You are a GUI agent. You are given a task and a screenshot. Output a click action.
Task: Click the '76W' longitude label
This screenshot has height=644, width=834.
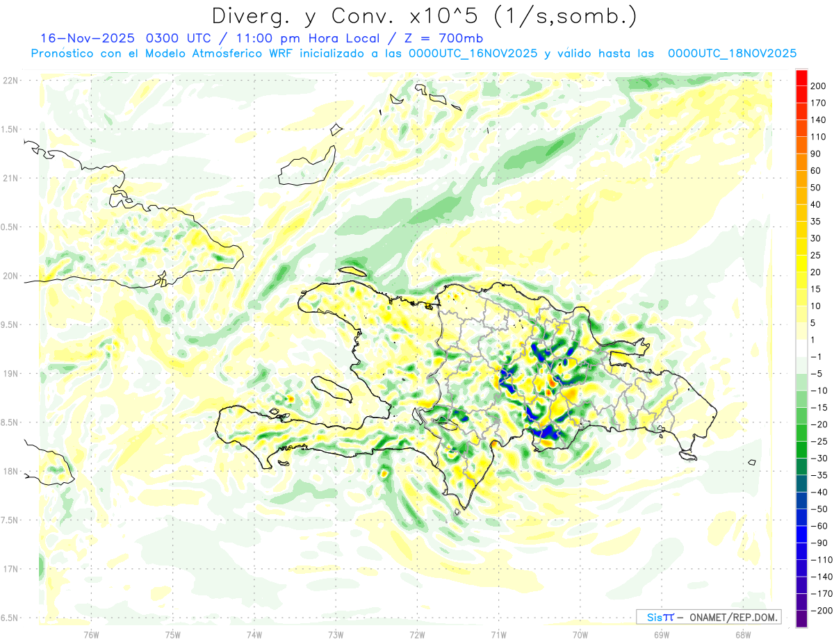coord(92,634)
